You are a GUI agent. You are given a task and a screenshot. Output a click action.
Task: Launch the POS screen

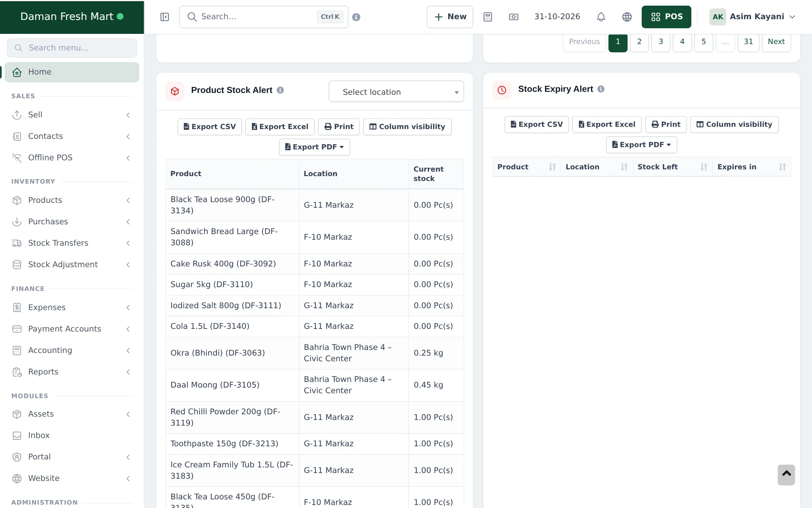(x=666, y=17)
